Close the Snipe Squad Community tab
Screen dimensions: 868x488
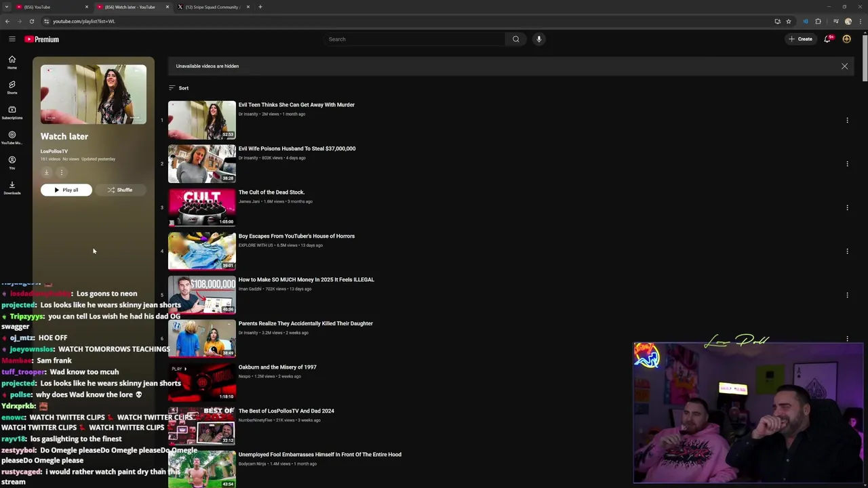click(248, 7)
